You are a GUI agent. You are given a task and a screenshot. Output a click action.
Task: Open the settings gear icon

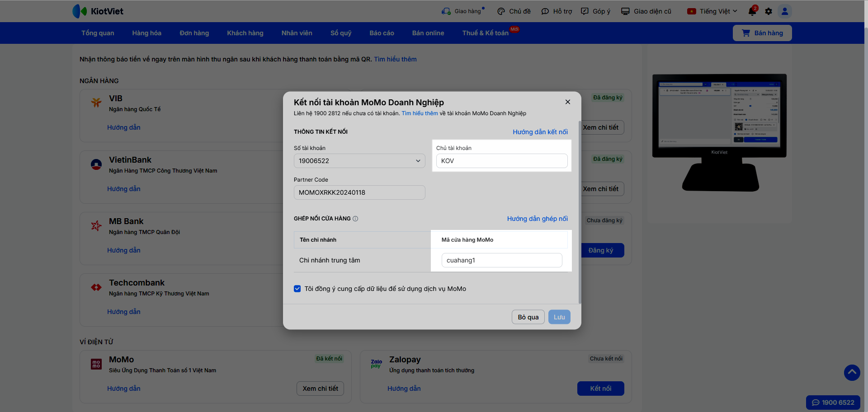tap(769, 11)
